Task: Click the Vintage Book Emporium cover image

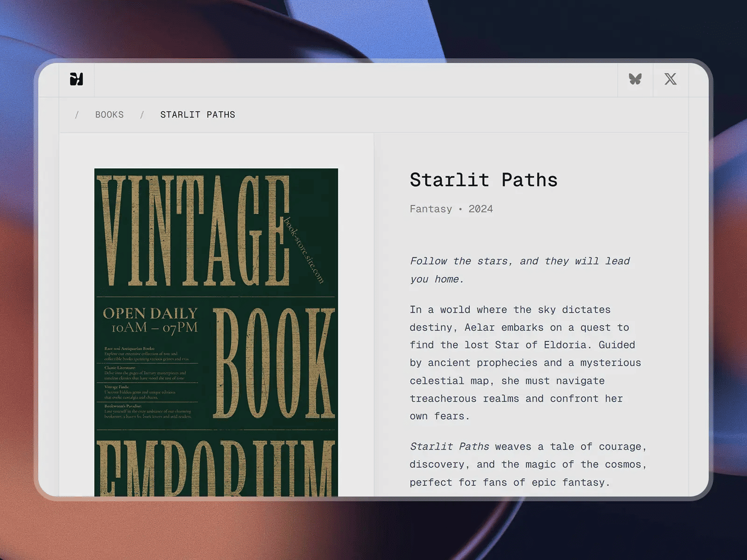Action: click(x=216, y=332)
